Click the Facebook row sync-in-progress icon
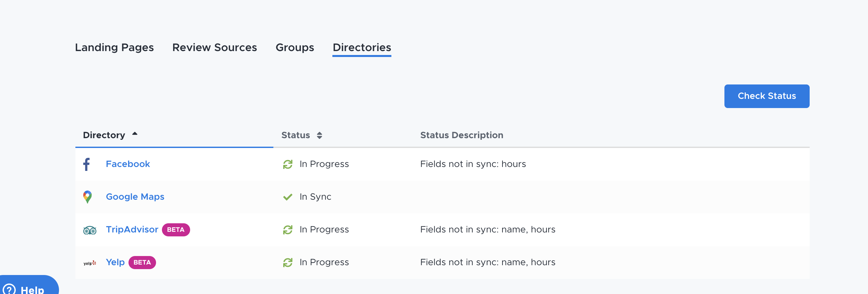Image resolution: width=868 pixels, height=294 pixels. (287, 164)
